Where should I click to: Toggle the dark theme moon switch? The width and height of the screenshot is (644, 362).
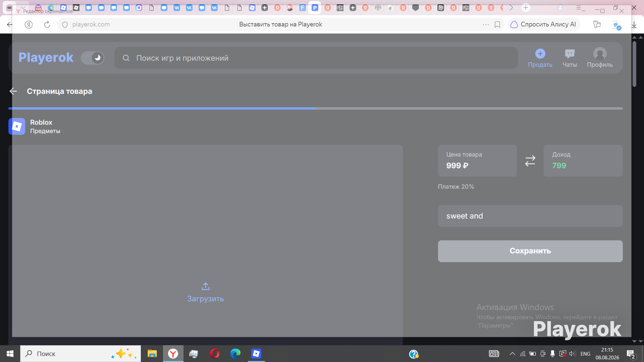point(93,58)
